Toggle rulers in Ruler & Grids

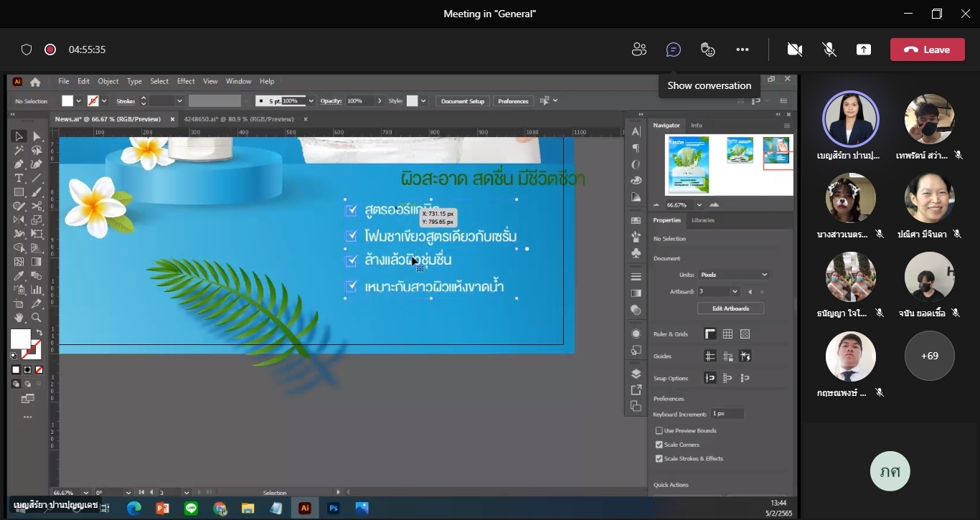tap(710, 334)
